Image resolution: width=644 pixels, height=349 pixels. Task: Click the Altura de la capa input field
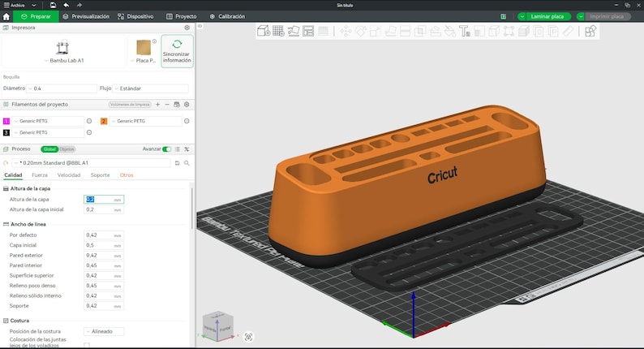click(104, 200)
